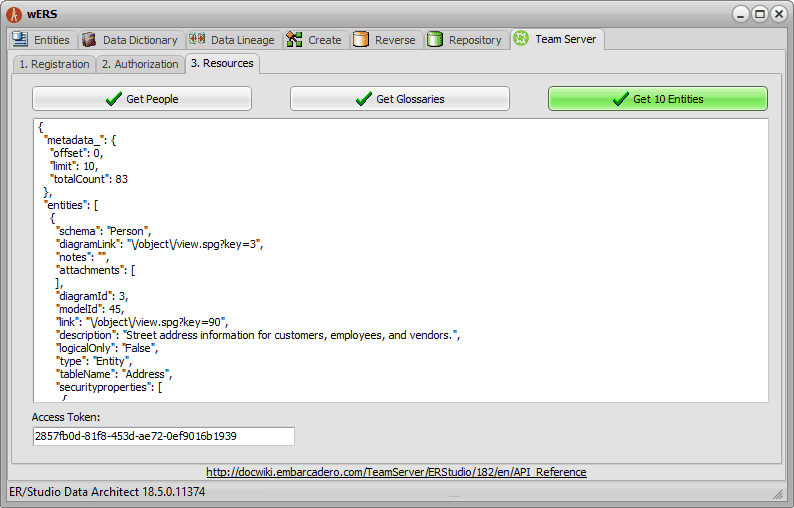Click the "type": "Entity" line
Image resolution: width=794 pixels, height=508 pixels.
[x=94, y=361]
